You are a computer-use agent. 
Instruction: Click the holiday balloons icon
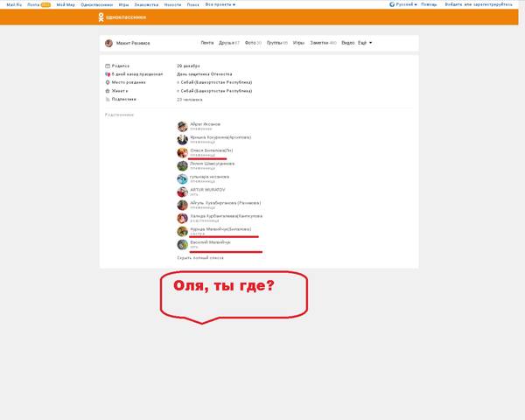pyautogui.click(x=108, y=74)
